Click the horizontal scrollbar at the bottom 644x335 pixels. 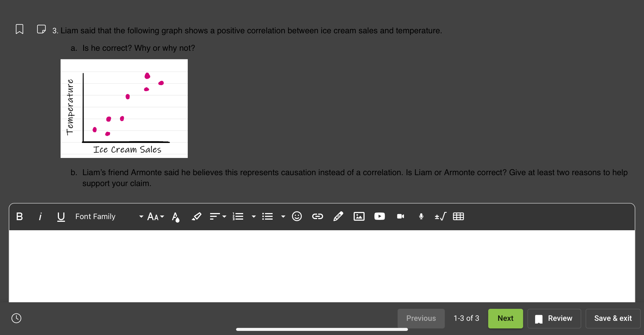click(x=322, y=330)
